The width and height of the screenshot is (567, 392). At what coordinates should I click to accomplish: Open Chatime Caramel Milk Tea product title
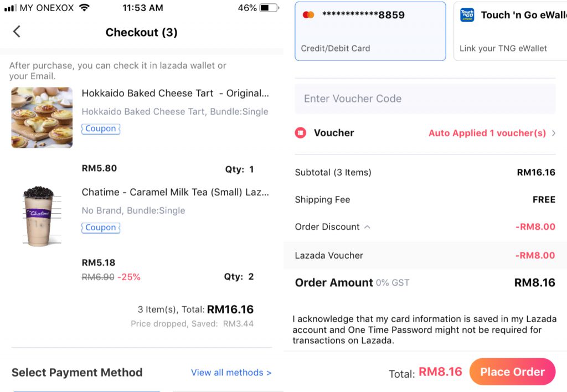(175, 192)
